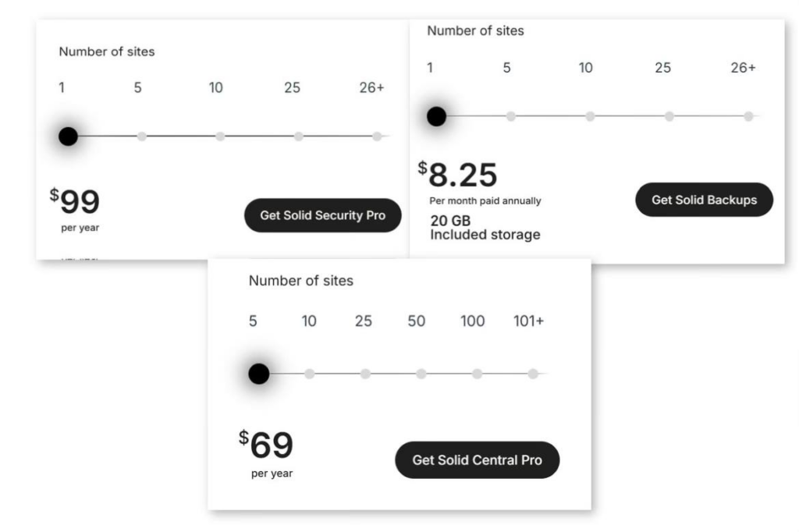Select 100 sites stop on Central Pro slider
Image resolution: width=799 pixels, height=532 pixels.
click(x=477, y=374)
